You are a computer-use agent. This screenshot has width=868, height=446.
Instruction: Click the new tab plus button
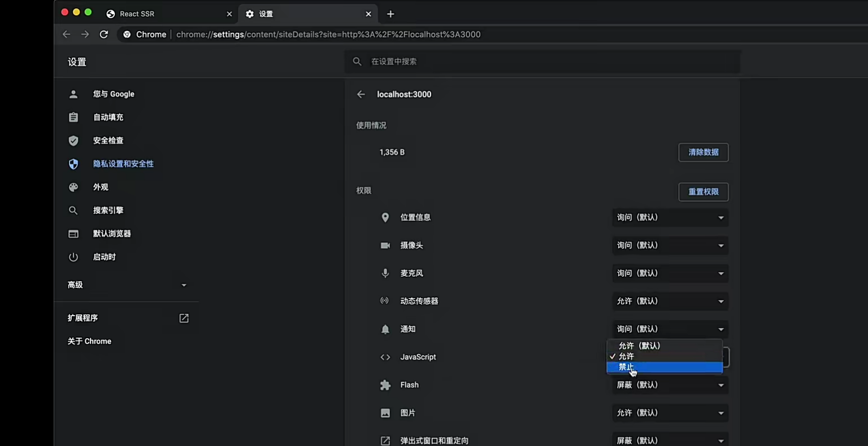tap(390, 14)
